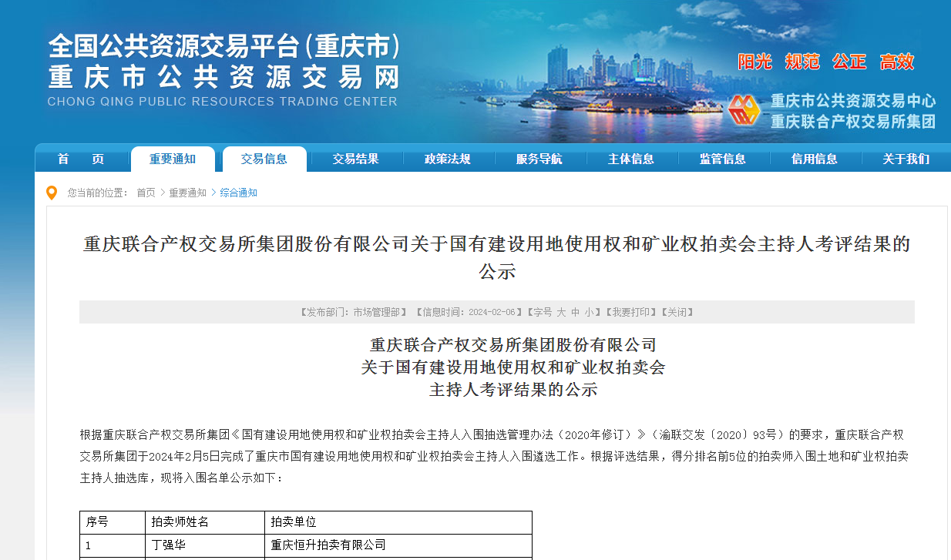The image size is (951, 560).
Task: Click 首页 in the breadcrumb trail
Action: point(146,193)
